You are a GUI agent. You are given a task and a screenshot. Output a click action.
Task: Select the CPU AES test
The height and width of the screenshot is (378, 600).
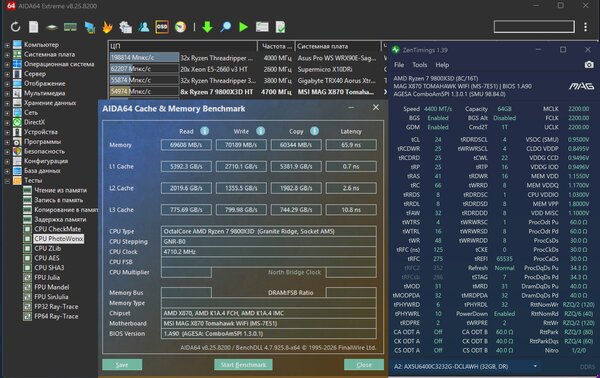point(47,258)
